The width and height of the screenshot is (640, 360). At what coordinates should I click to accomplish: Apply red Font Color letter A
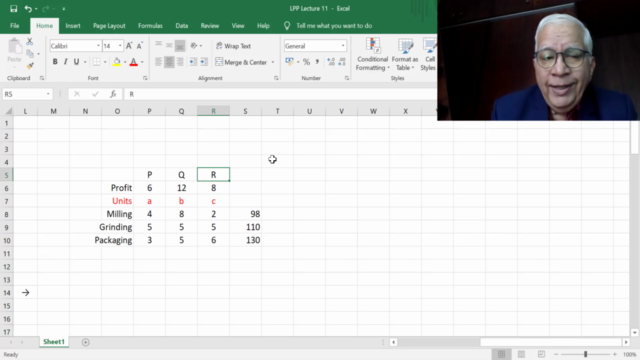click(133, 62)
